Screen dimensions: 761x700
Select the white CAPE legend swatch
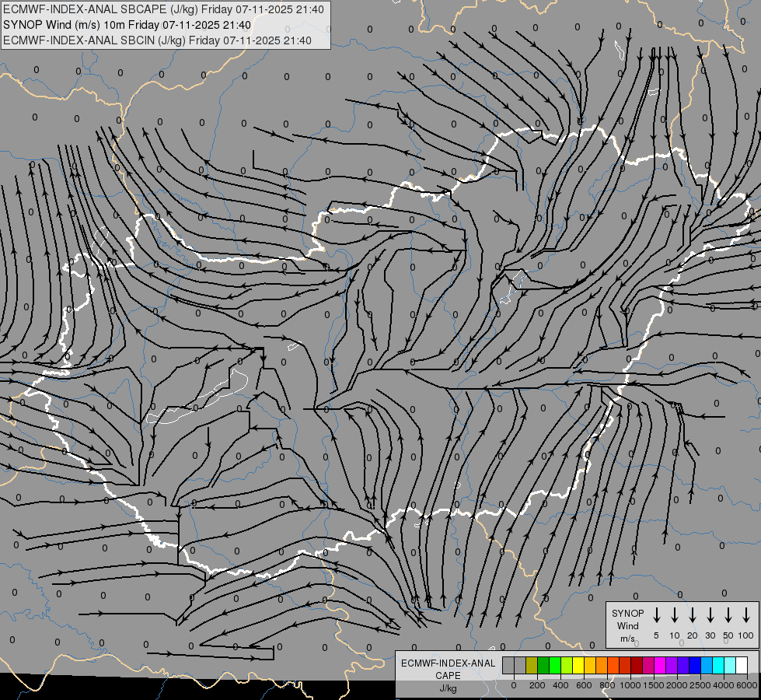742,665
